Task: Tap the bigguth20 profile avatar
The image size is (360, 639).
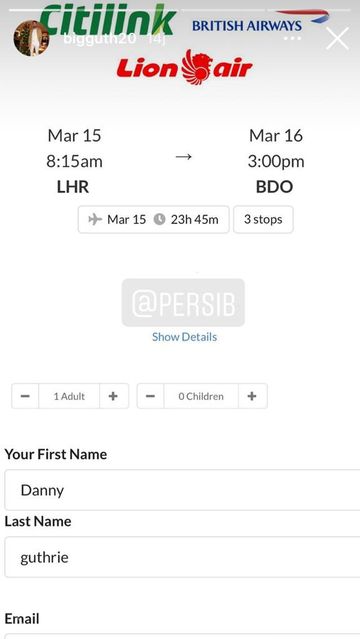Action: click(31, 37)
